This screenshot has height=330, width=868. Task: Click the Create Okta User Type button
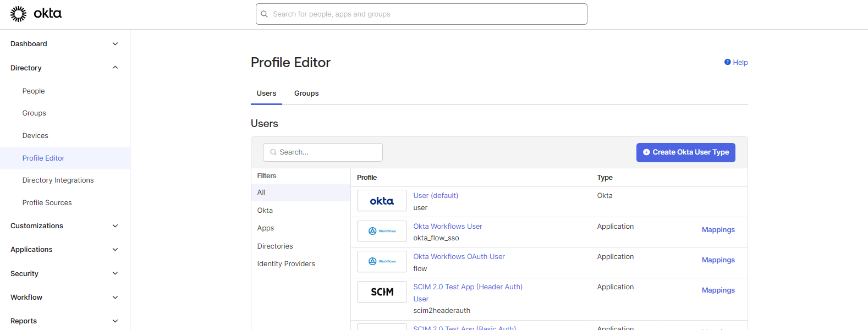pyautogui.click(x=686, y=152)
